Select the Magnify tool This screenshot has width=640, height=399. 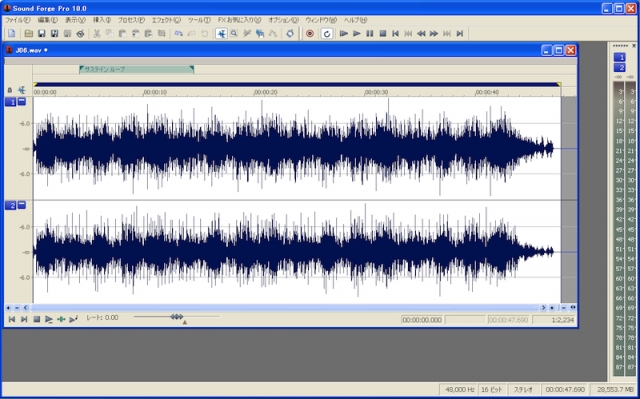pyautogui.click(x=234, y=33)
